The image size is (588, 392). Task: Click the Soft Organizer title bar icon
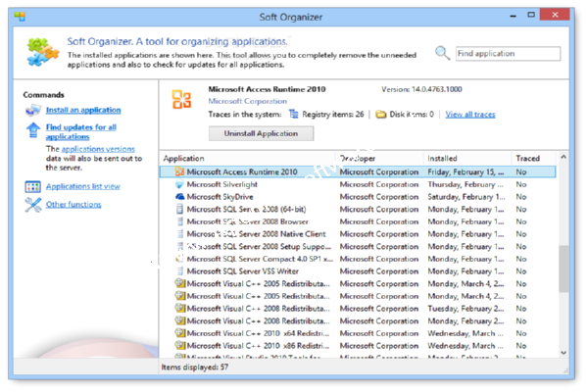[20, 17]
